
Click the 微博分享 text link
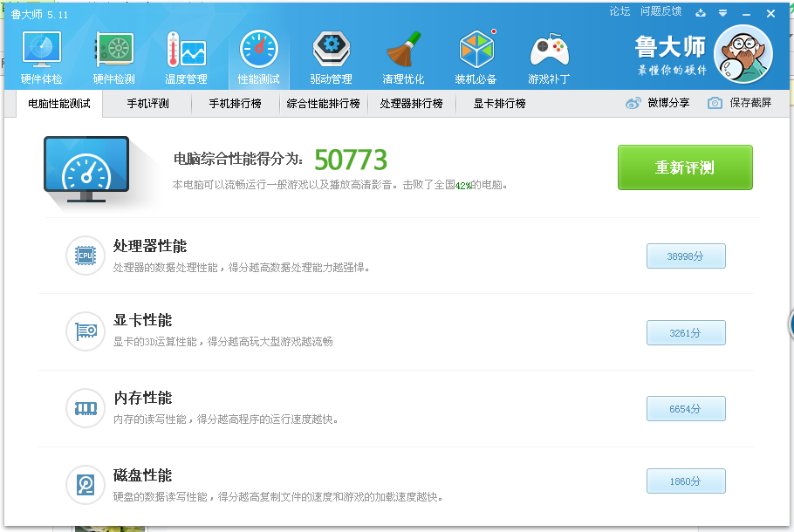coord(668,103)
